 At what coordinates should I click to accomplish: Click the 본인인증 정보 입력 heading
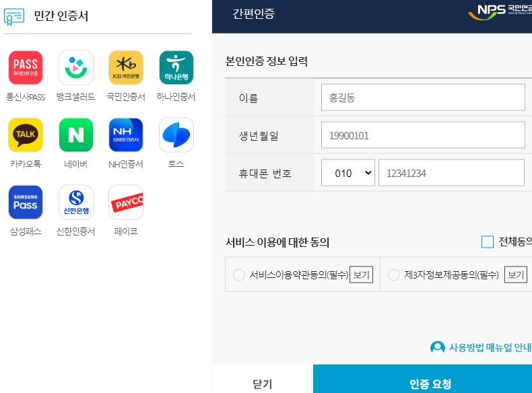[267, 61]
